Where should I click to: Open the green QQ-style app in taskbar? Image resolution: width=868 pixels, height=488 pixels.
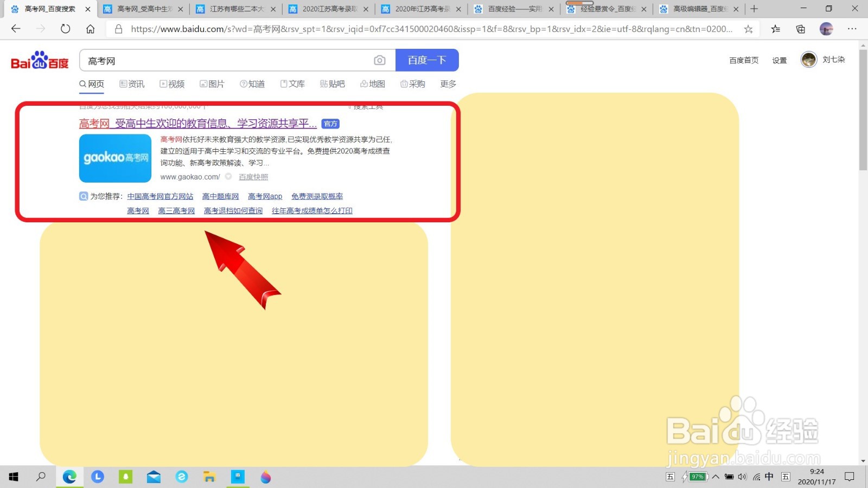125,477
